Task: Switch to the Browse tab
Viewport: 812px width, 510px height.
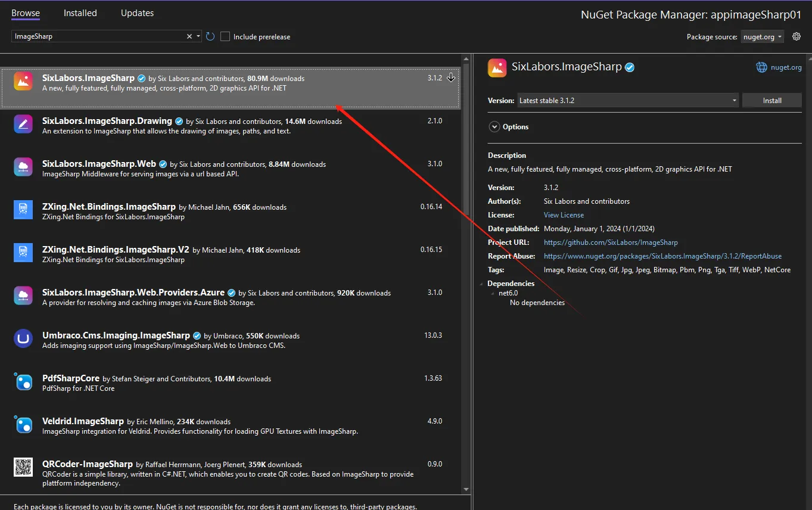Action: pos(26,13)
